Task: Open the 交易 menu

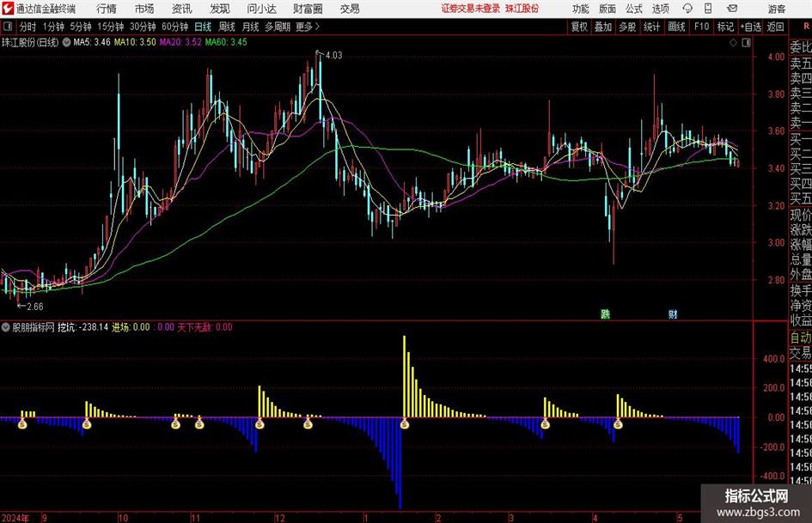Action: tap(350, 9)
